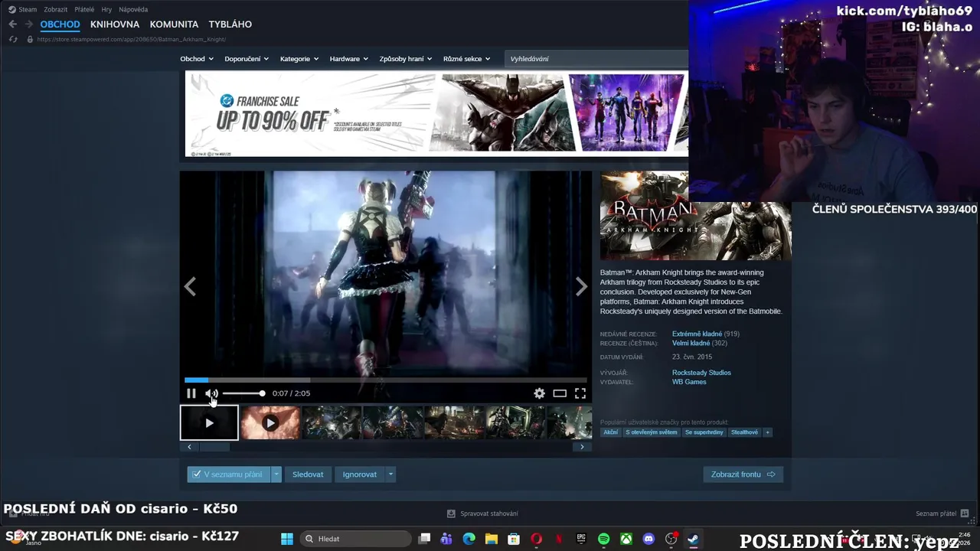Seek along the trailer progress bar
This screenshot has width=980, height=551.
(386, 380)
